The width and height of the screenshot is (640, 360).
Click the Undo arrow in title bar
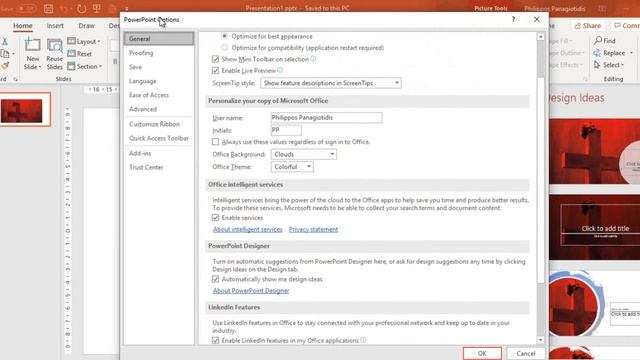tap(63, 8)
